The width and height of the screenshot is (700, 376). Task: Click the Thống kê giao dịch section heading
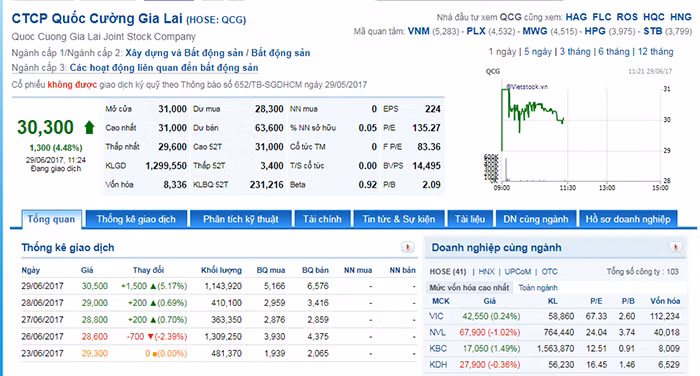point(68,247)
